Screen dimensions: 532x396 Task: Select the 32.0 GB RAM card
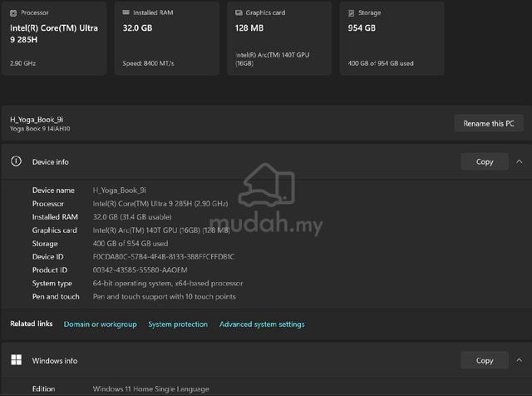point(166,37)
